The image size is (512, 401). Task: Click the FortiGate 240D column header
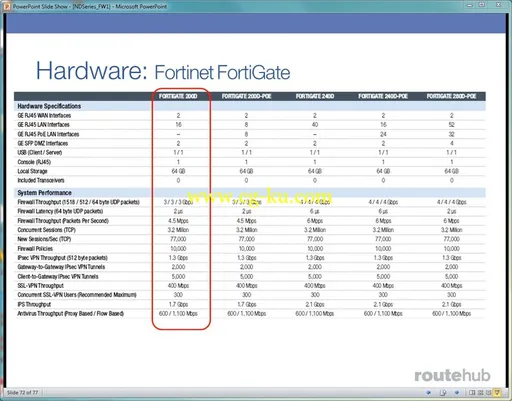point(315,96)
